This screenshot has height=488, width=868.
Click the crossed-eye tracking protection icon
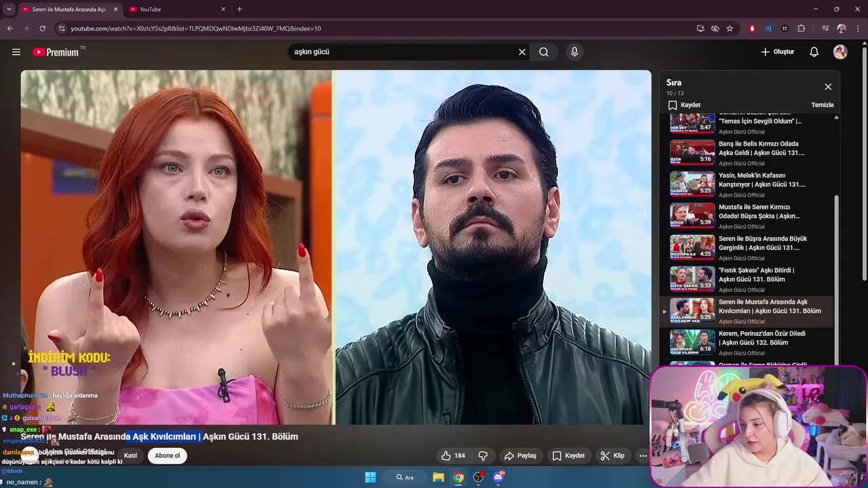pyautogui.click(x=715, y=28)
